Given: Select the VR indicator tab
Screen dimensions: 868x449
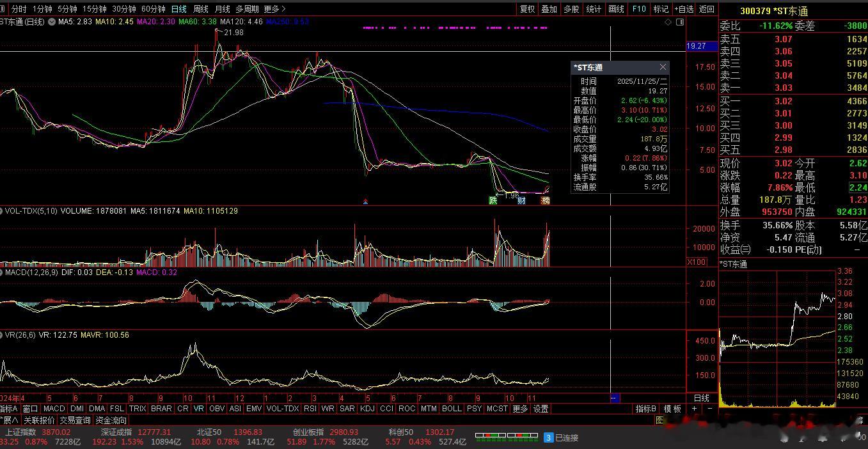Looking at the screenshot, I should [198, 409].
